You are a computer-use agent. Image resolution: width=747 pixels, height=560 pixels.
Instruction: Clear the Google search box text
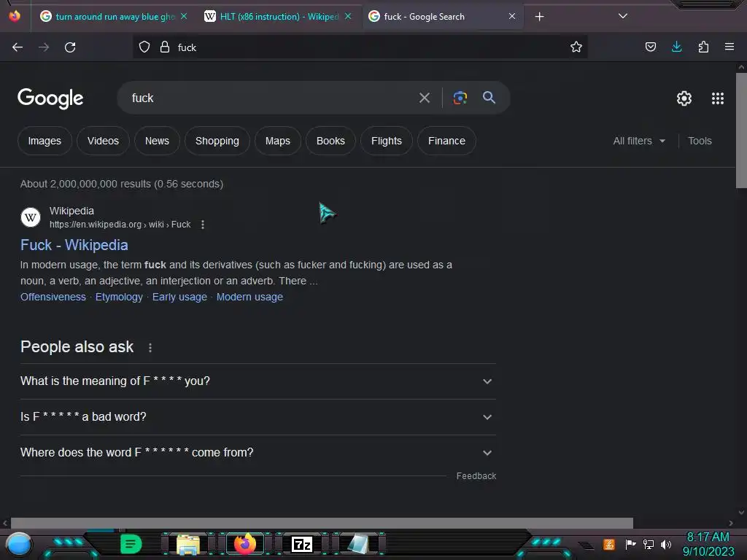(425, 98)
